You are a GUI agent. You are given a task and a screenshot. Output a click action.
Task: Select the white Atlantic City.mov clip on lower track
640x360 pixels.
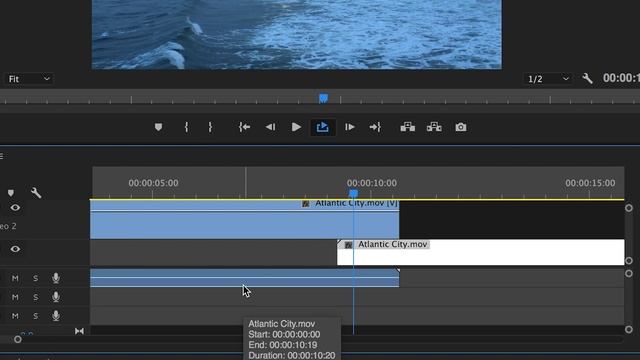480,252
